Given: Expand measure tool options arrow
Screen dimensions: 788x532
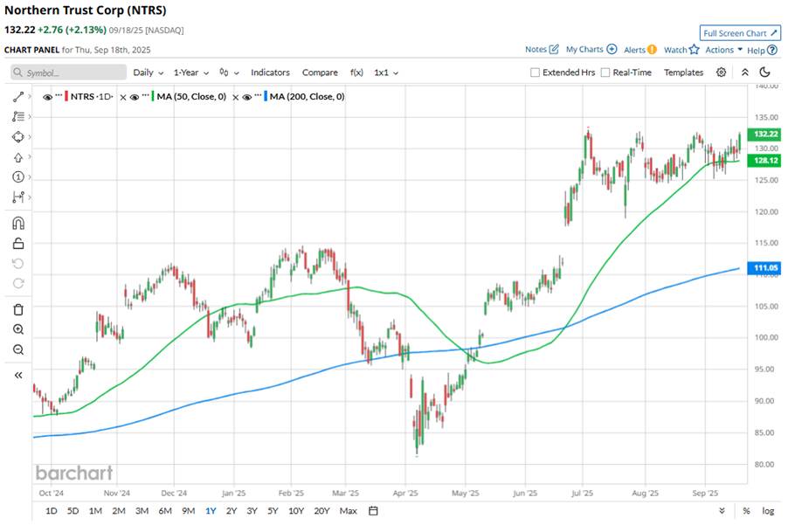Looking at the screenshot, I should pyautogui.click(x=30, y=197).
